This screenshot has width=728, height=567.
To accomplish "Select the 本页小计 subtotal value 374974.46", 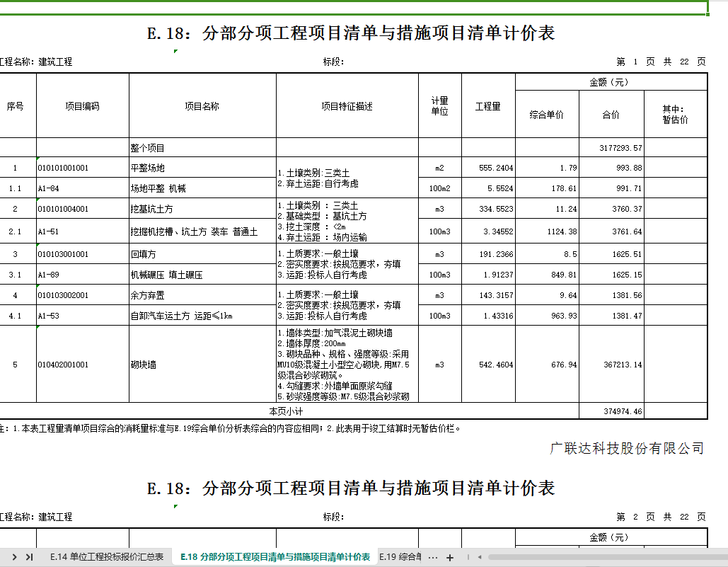I will coord(611,411).
